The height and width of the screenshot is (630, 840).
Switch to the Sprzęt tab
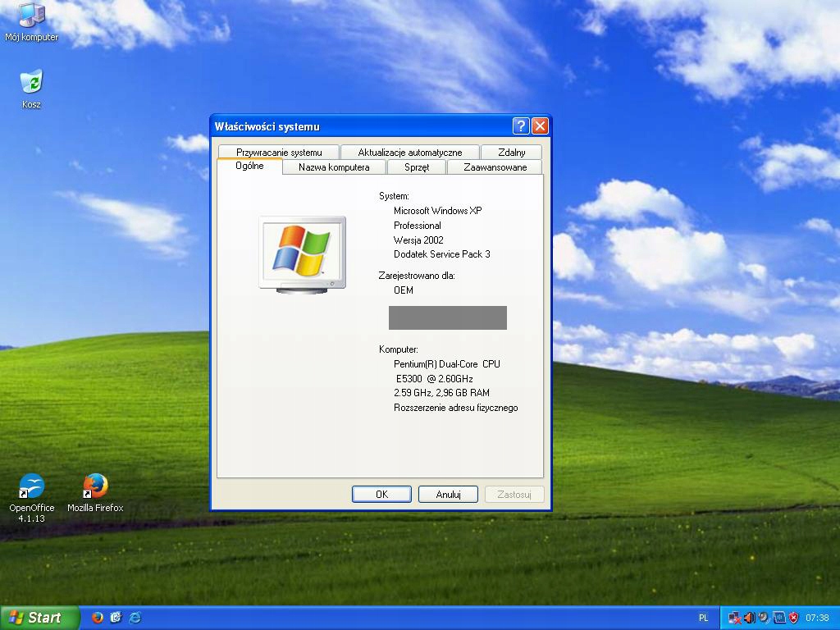[416, 167]
